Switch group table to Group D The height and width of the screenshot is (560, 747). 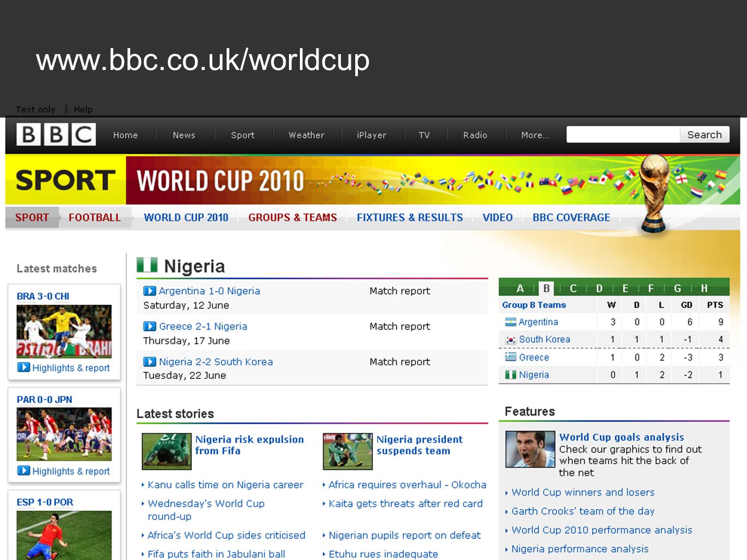pos(599,288)
